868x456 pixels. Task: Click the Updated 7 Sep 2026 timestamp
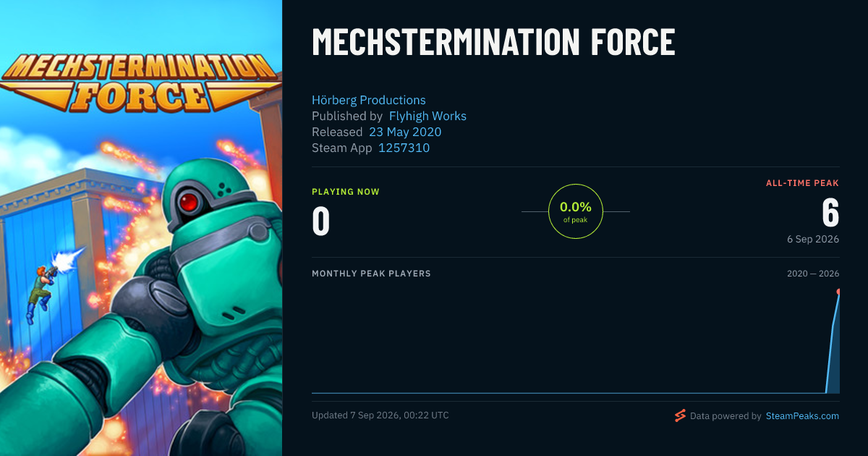point(380,415)
